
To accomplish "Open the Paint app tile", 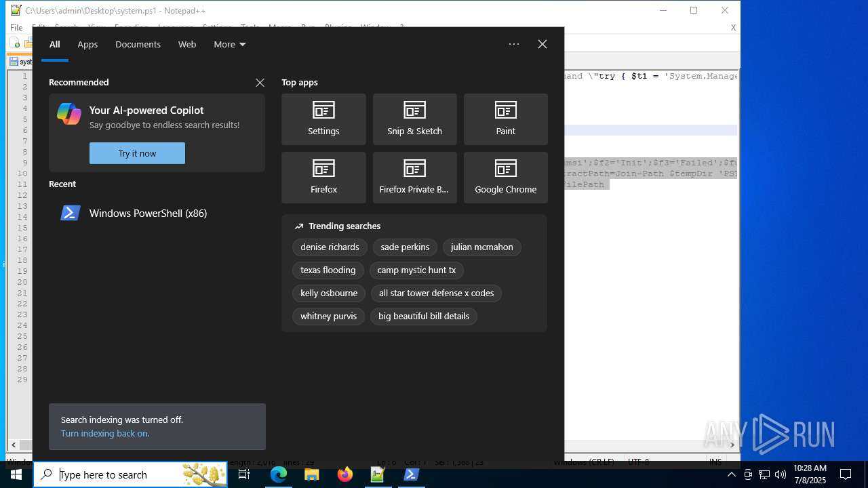I will point(505,119).
